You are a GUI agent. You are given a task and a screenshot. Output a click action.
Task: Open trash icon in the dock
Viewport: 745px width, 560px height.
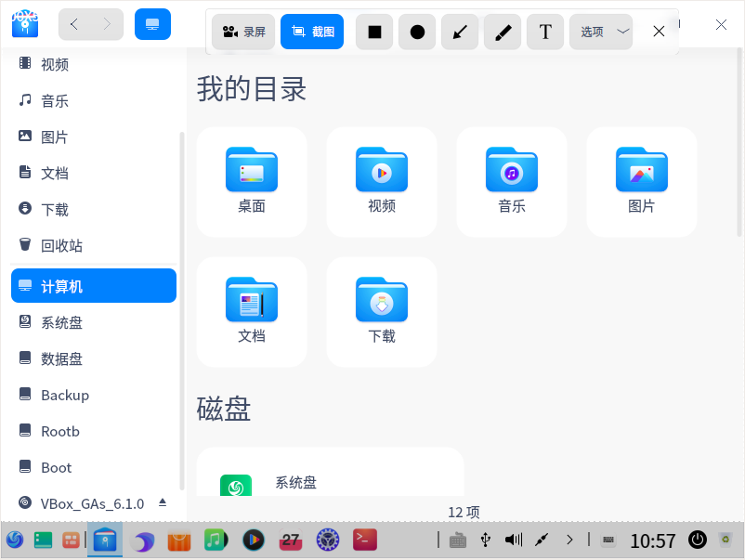[725, 540]
